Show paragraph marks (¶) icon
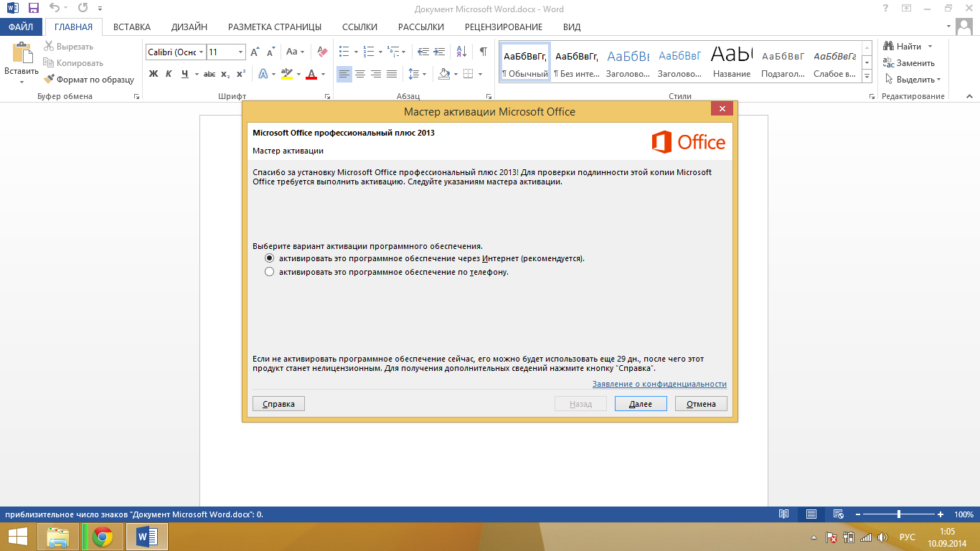The image size is (980, 551). point(484,52)
